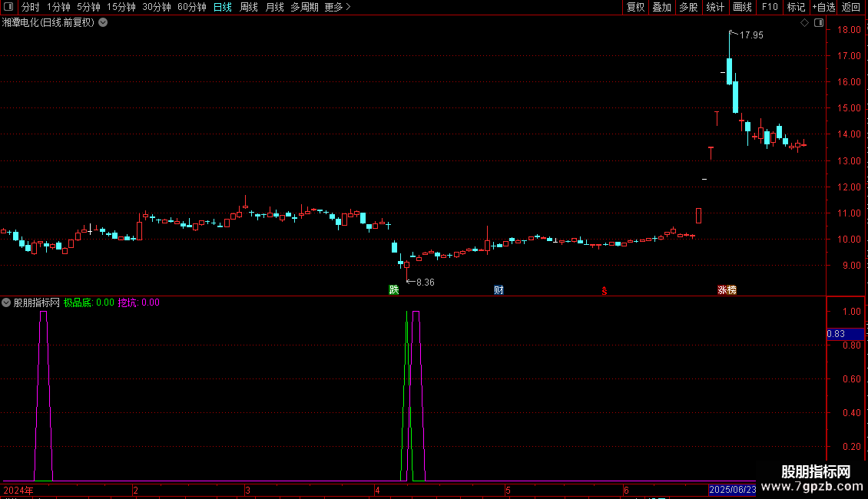The height and width of the screenshot is (499, 868).
Task: Click the diamond icon on main chart
Action: tap(804, 23)
